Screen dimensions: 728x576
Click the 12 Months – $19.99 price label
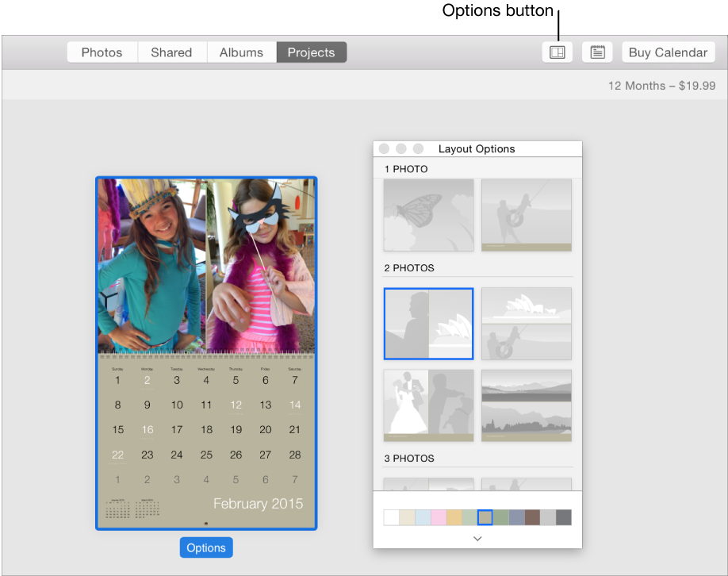click(661, 86)
